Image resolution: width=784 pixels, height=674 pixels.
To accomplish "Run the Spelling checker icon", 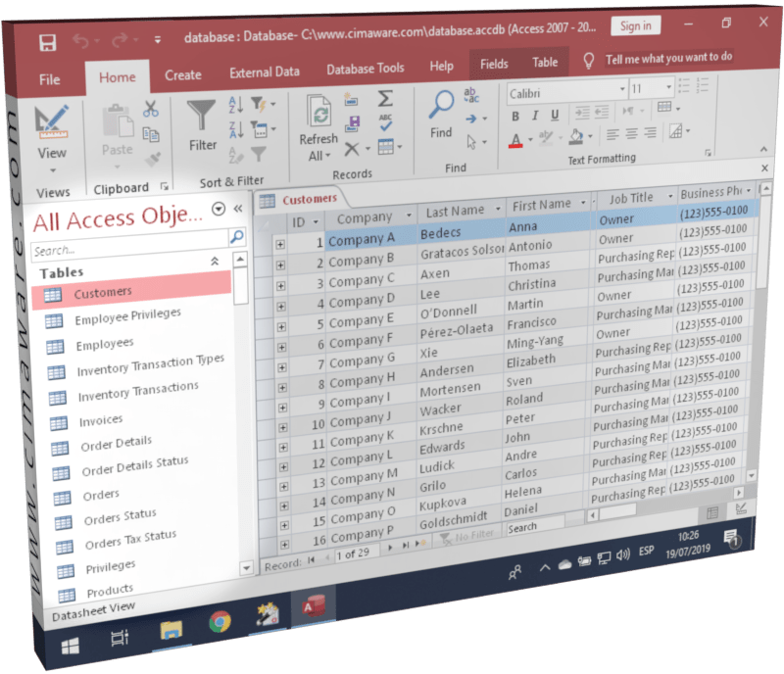I will tap(386, 120).
